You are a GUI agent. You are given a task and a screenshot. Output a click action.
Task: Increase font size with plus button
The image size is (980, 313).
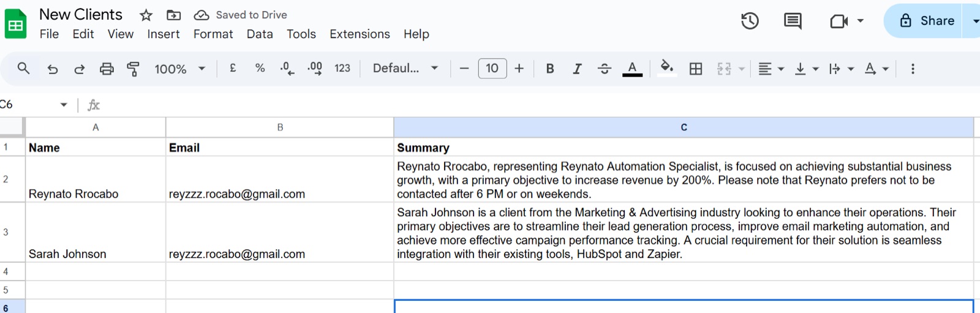(519, 69)
